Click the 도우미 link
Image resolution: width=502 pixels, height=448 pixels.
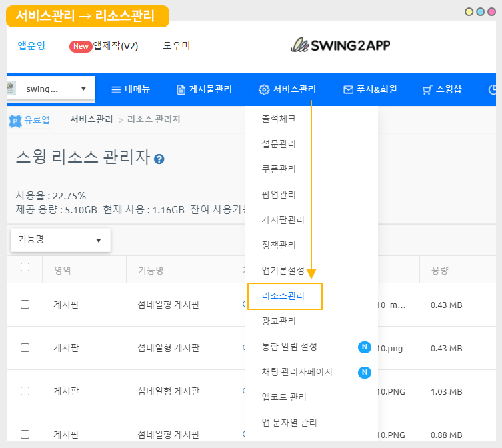click(x=177, y=46)
